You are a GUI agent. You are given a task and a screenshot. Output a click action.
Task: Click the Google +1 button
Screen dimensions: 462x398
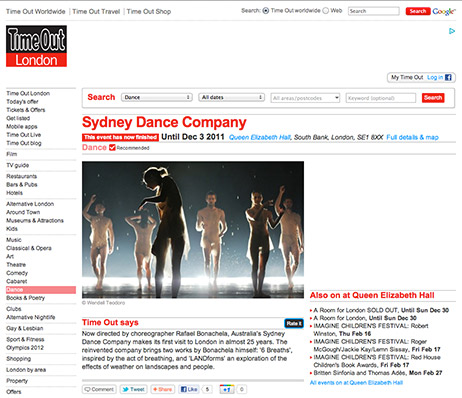[227, 389]
